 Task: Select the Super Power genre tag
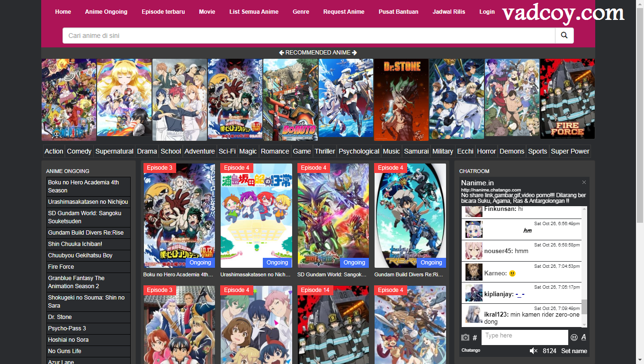pos(570,151)
